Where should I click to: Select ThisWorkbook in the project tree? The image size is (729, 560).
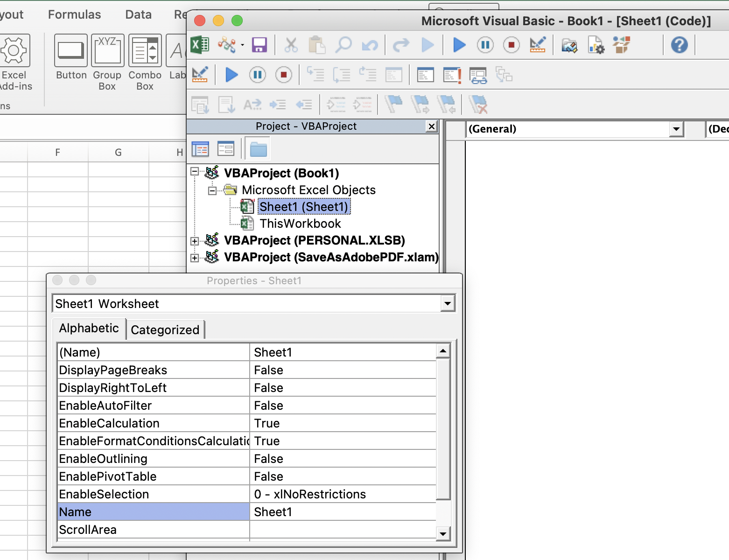pyautogui.click(x=300, y=224)
